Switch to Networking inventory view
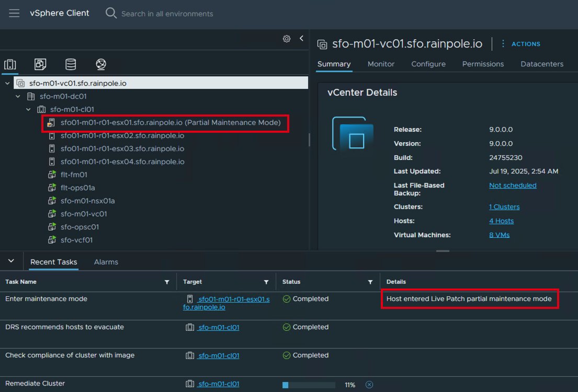Screen dimensions: 578x392 [101, 64]
